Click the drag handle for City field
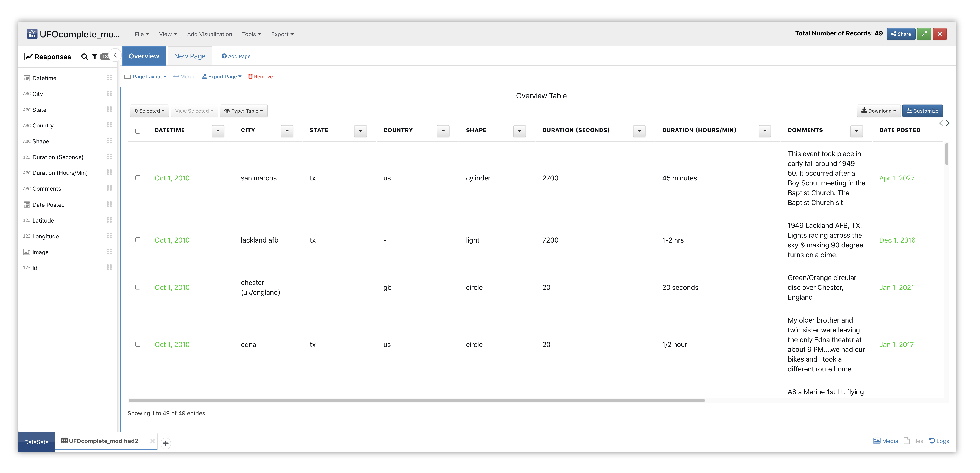Viewport: 980px width, 473px height. (x=109, y=94)
